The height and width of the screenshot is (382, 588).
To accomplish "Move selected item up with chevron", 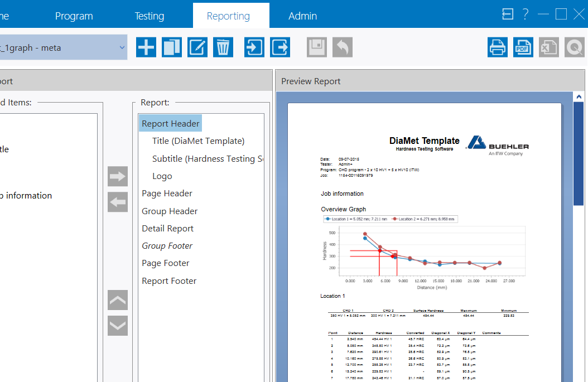I will click(118, 300).
